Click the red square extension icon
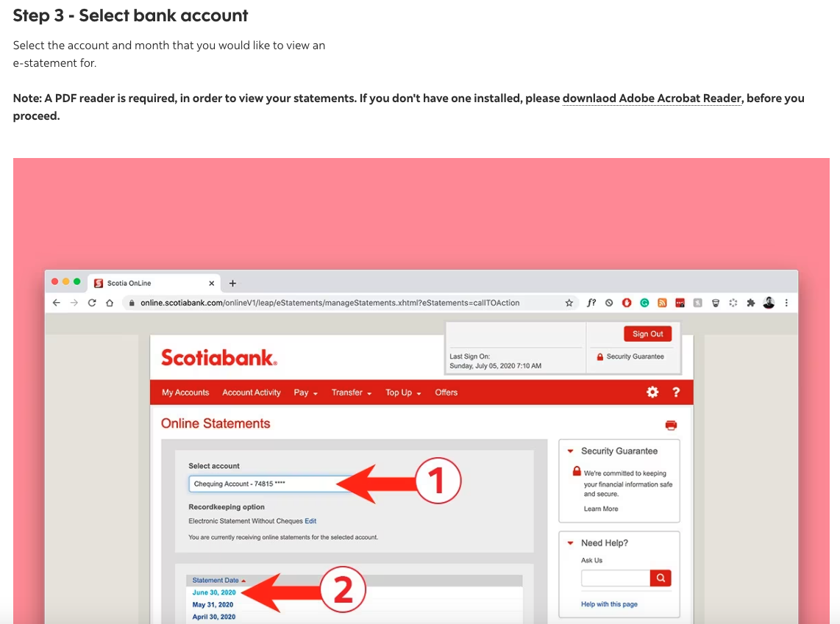The width and height of the screenshot is (840, 624). 680,303
